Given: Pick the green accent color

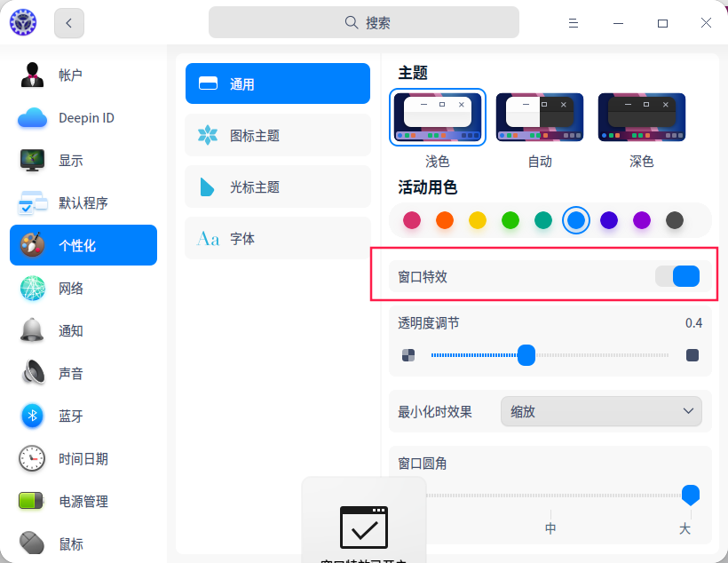Looking at the screenshot, I should click(510, 220).
